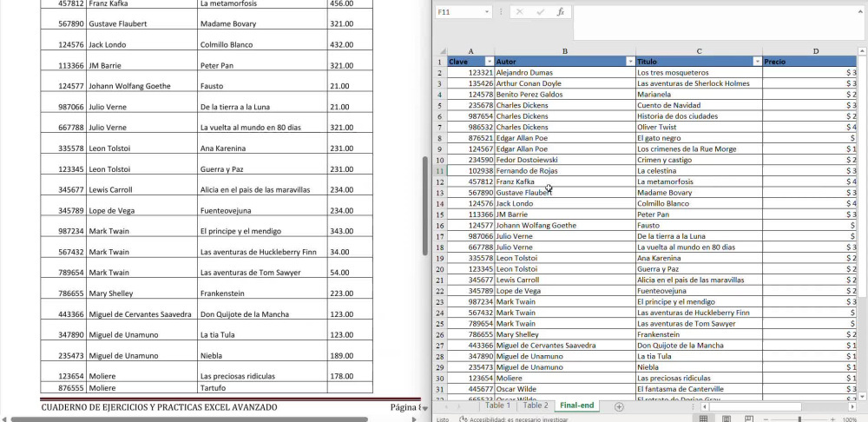
Task: Select column B header
Action: pos(565,51)
